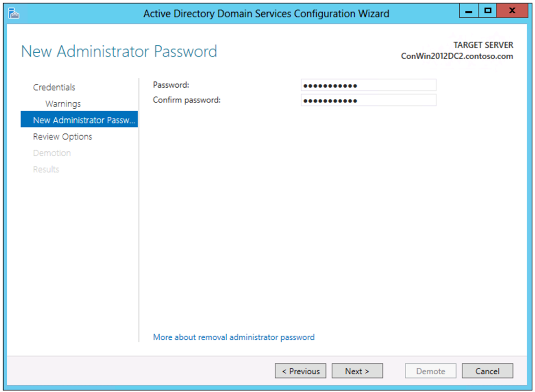The height and width of the screenshot is (392, 535).
Task: Focus the Password input field
Action: tap(368, 85)
